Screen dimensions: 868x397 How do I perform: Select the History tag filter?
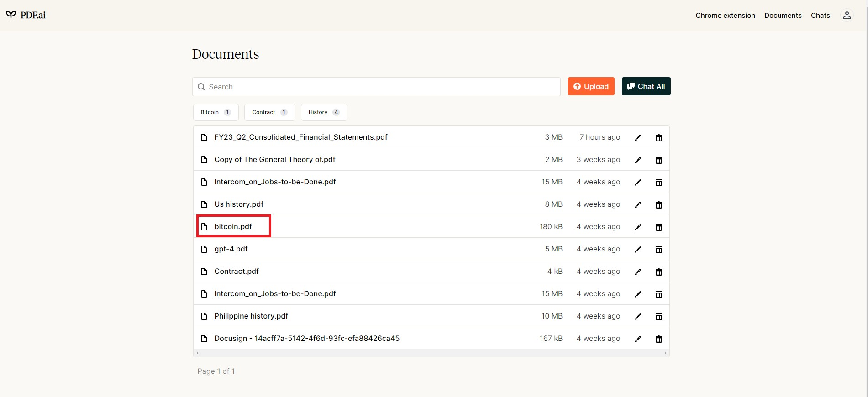tap(324, 112)
